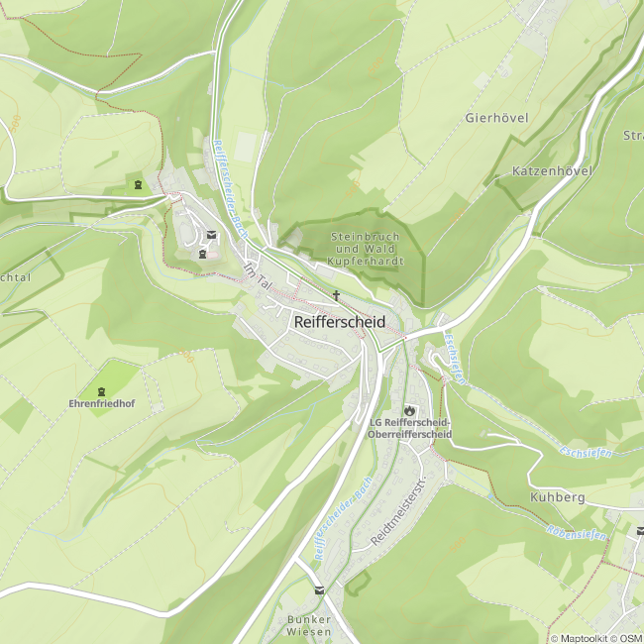Click the Reidtmeisterstr. street label
Viewport: 644px width, 644px height.
pyautogui.click(x=398, y=510)
